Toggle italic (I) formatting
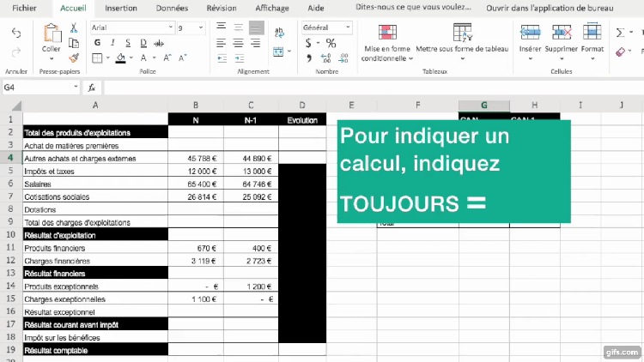Viewport: 644px width, 362px height. tap(112, 43)
